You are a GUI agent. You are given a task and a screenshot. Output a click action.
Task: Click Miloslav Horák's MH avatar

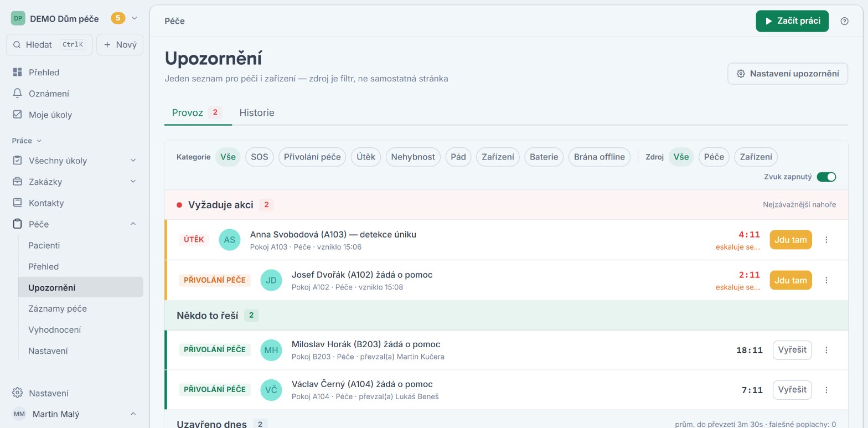(x=271, y=350)
